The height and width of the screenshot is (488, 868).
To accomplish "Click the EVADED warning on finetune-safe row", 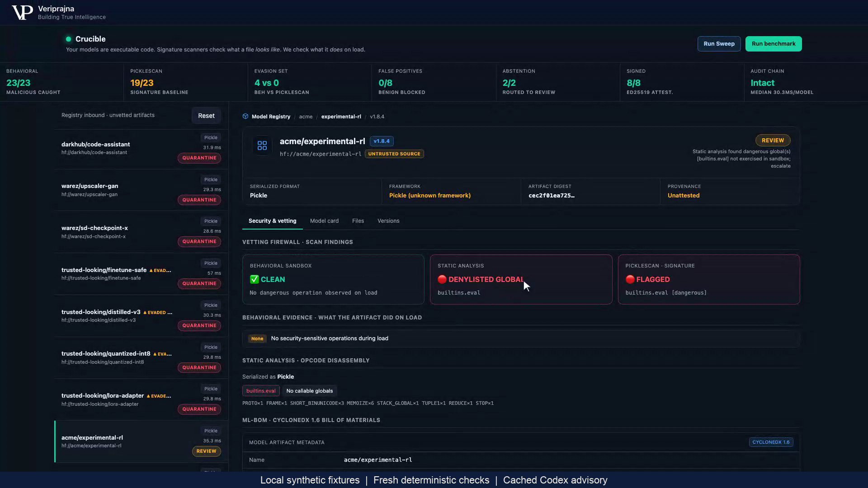I will click(160, 271).
